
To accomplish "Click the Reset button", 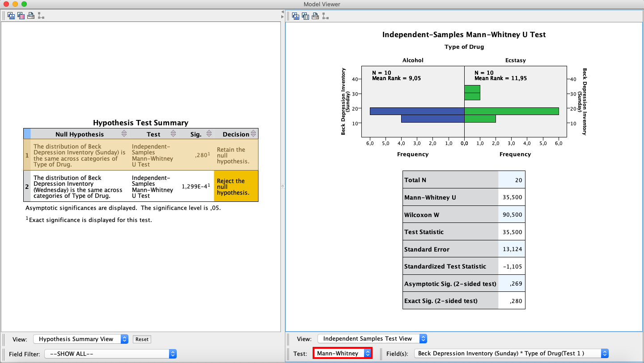I will coord(142,339).
